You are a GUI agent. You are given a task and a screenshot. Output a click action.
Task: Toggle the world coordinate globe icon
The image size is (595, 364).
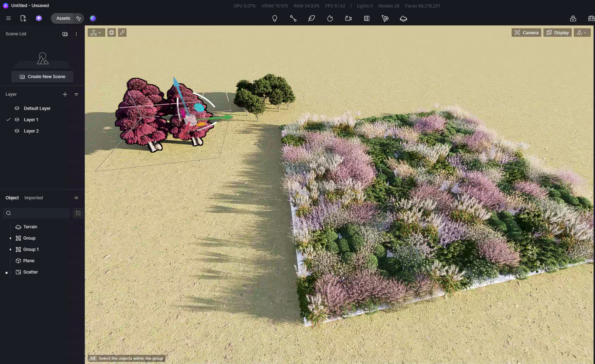pyautogui.click(x=112, y=33)
